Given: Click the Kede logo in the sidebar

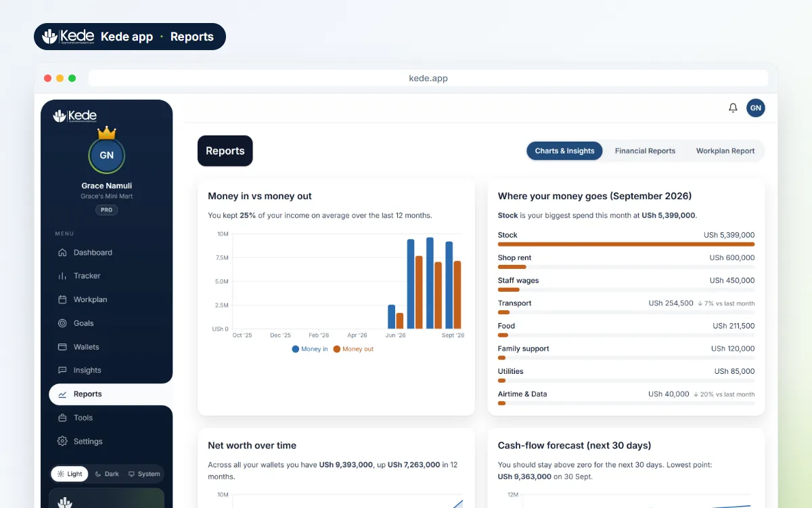Looking at the screenshot, I should (x=75, y=116).
